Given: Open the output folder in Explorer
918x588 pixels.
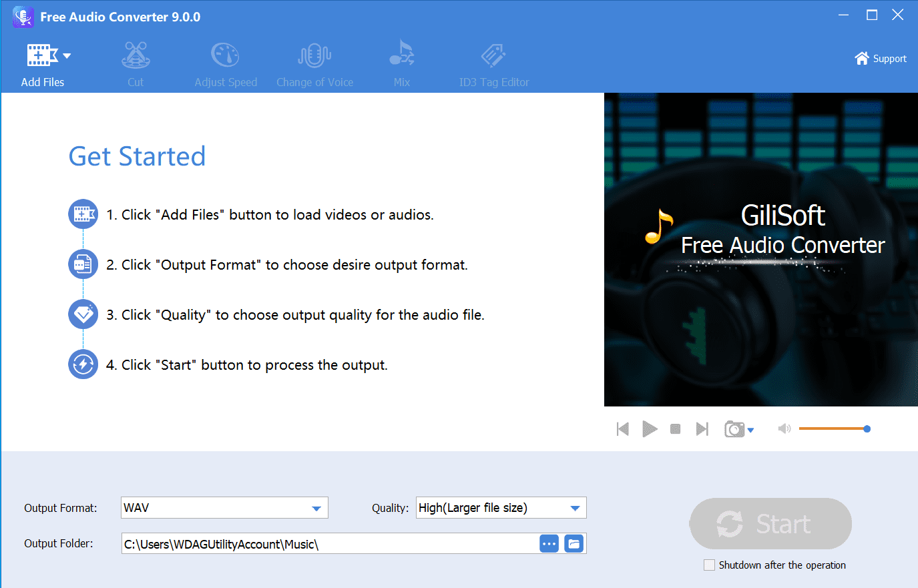Looking at the screenshot, I should coord(574,544).
